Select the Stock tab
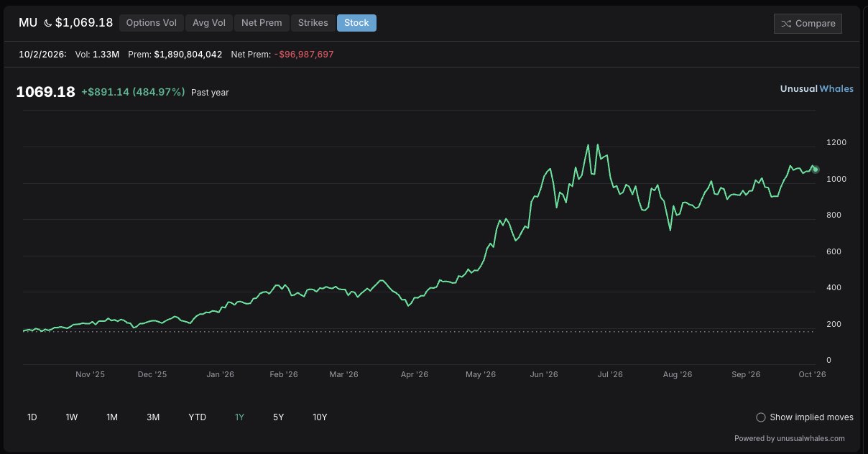 pos(356,23)
